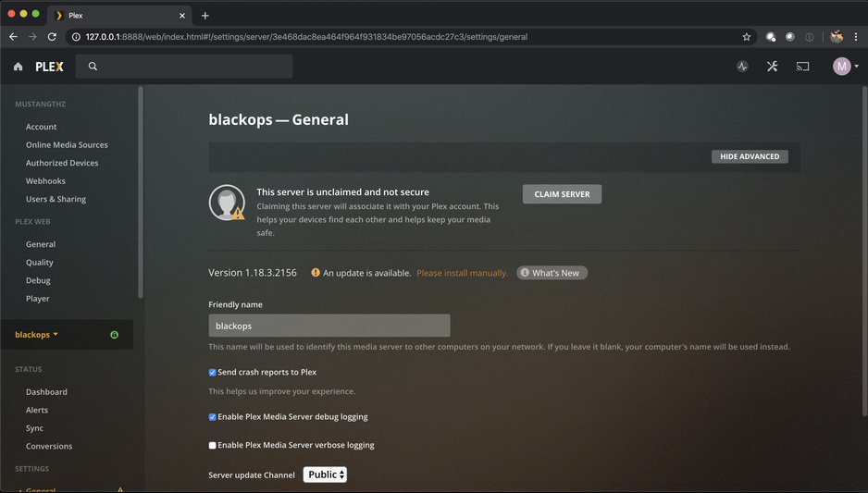Image resolution: width=868 pixels, height=493 pixels.
Task: Go forward in browser history
Action: click(x=32, y=37)
